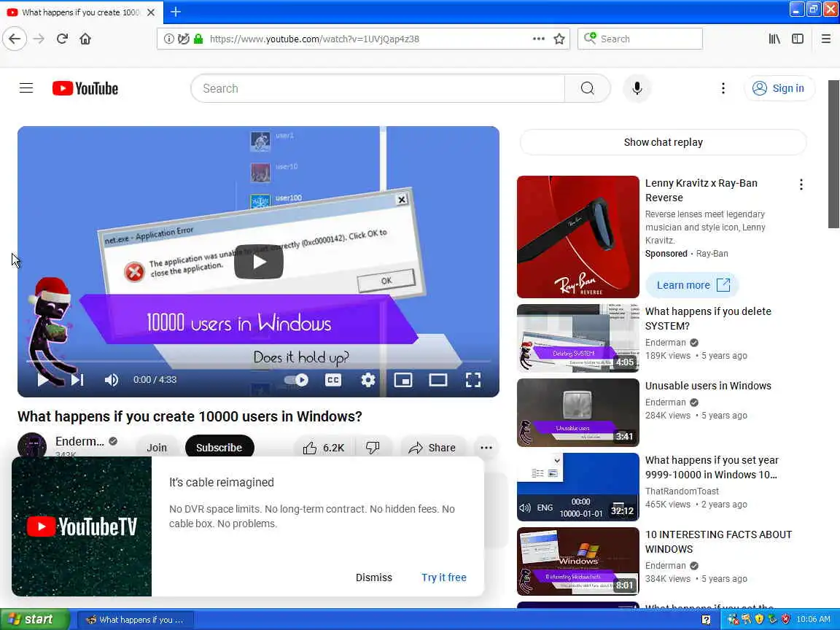Click the yellow security shield tray icon
Screen dimensions: 840x630
tap(759, 619)
